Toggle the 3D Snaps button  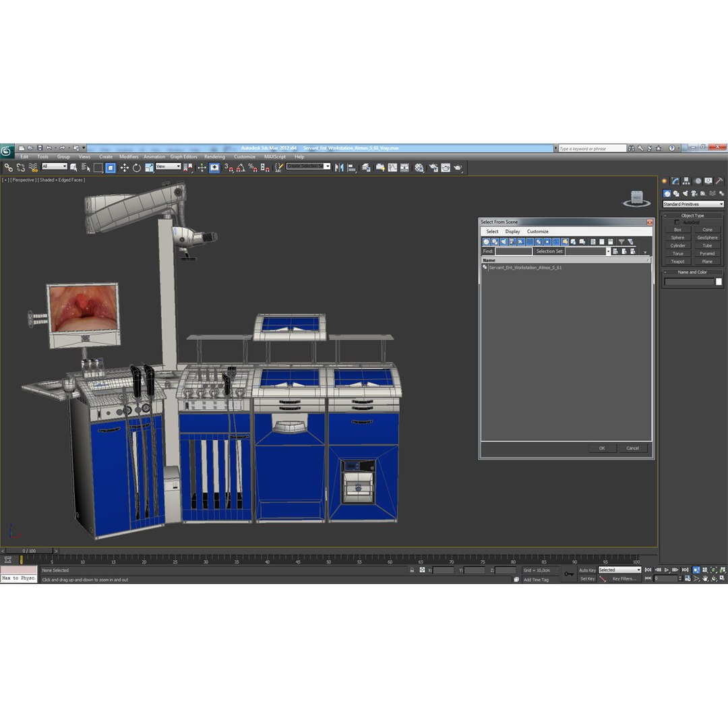229,168
